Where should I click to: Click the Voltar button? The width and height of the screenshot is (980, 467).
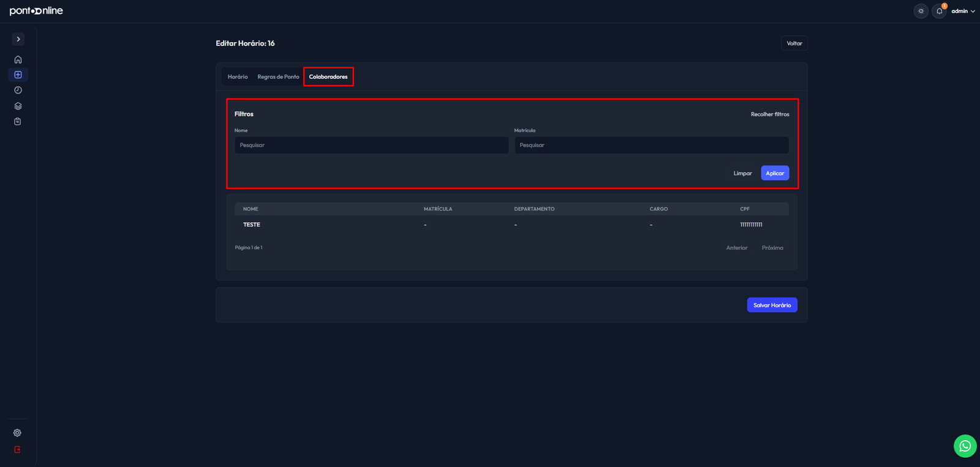794,43
